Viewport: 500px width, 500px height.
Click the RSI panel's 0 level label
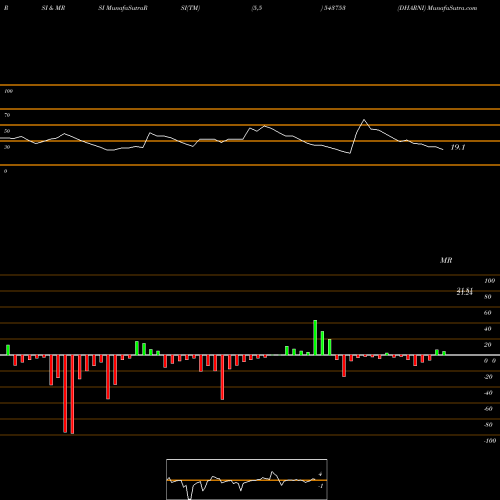(5, 171)
